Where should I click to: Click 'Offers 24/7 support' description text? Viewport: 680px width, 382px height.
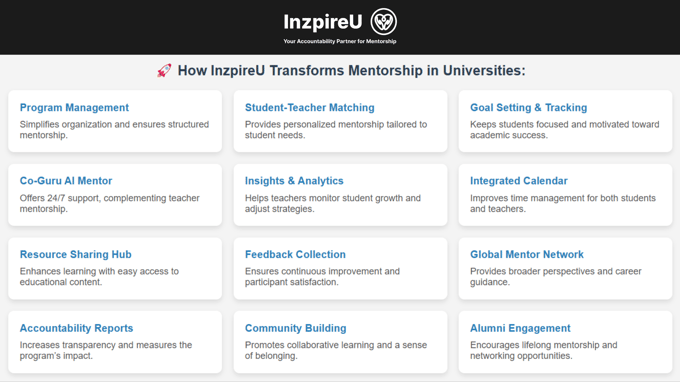[x=110, y=203]
